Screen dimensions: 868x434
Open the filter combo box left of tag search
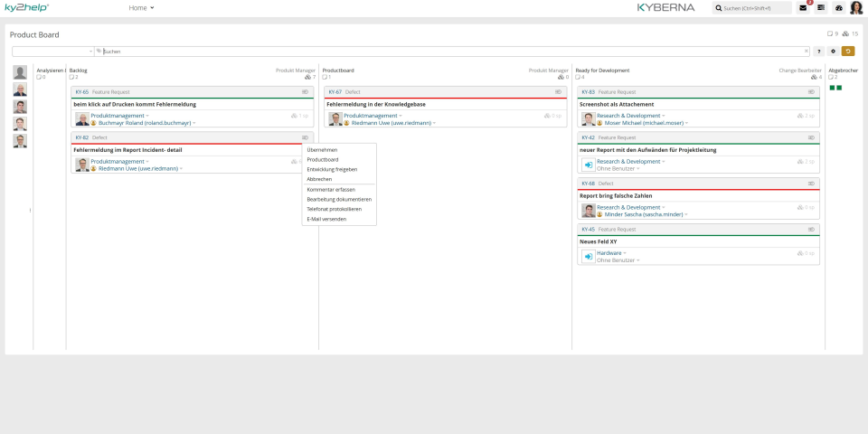pyautogui.click(x=53, y=52)
